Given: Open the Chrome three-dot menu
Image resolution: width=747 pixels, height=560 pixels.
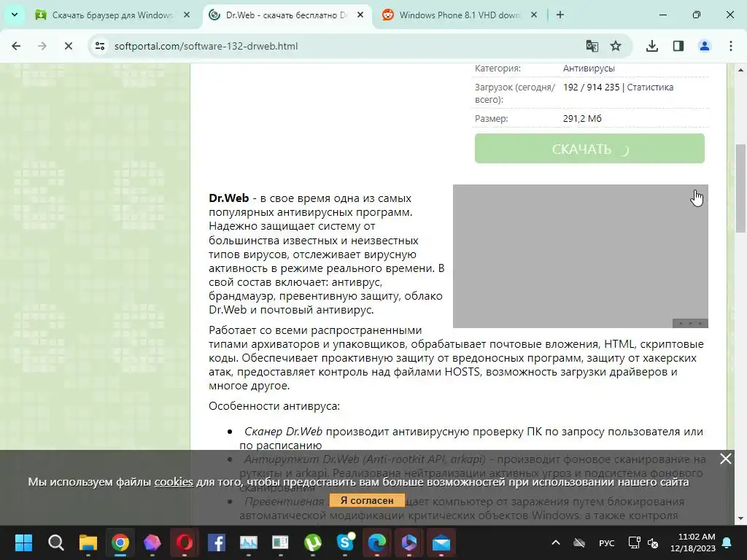Looking at the screenshot, I should (731, 46).
